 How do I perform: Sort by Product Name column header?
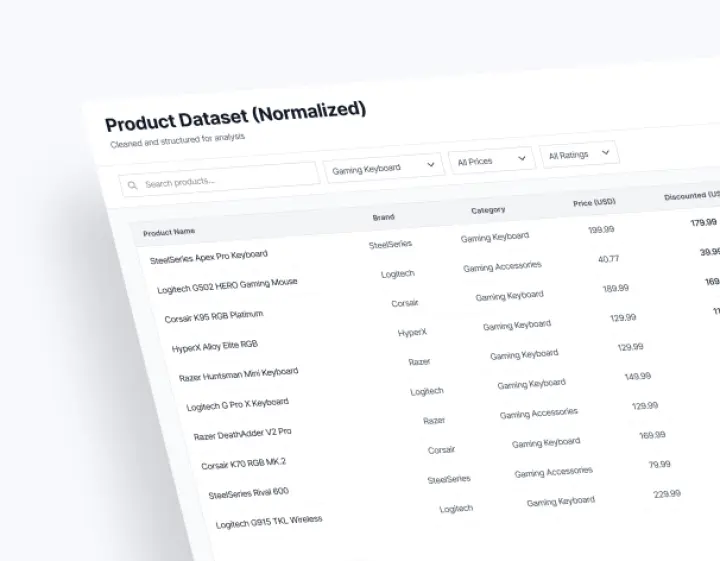tap(169, 232)
